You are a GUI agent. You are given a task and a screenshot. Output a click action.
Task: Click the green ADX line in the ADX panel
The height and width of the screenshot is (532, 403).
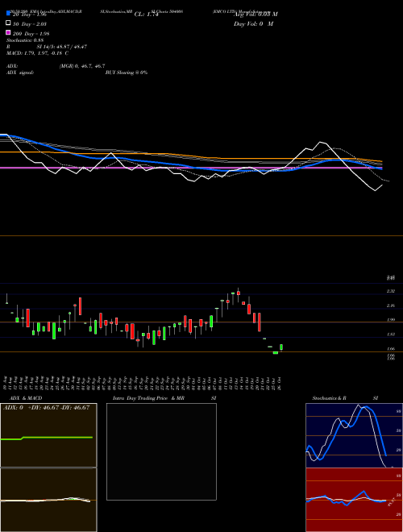[x=47, y=438]
